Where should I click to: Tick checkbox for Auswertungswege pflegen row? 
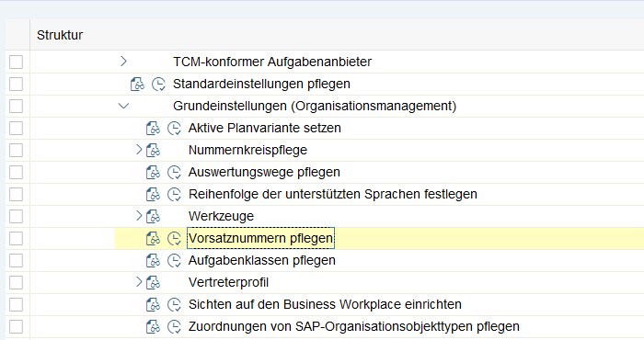click(x=16, y=172)
